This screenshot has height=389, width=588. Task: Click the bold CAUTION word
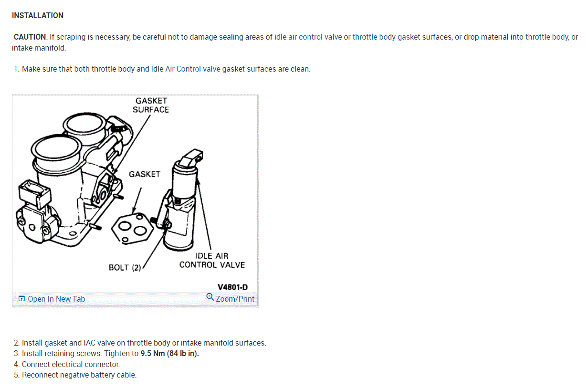click(x=30, y=37)
